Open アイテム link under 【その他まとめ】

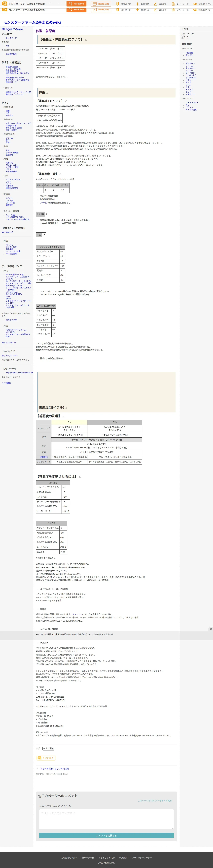point(9,138)
